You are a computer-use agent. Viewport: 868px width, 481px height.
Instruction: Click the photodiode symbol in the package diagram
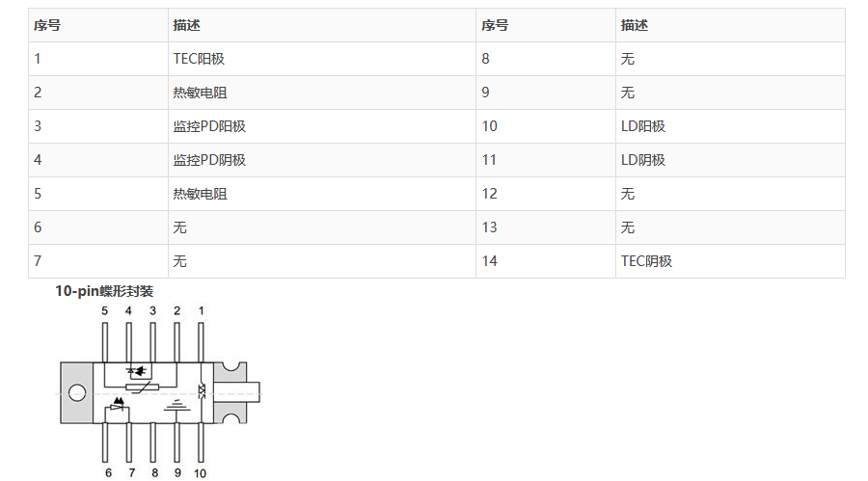tap(138, 370)
